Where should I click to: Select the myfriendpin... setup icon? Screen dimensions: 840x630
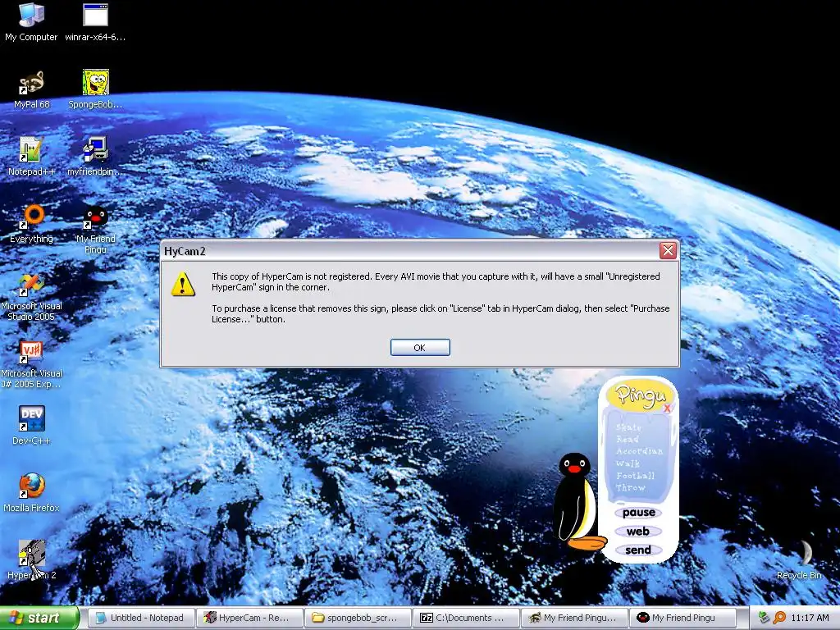tap(95, 157)
